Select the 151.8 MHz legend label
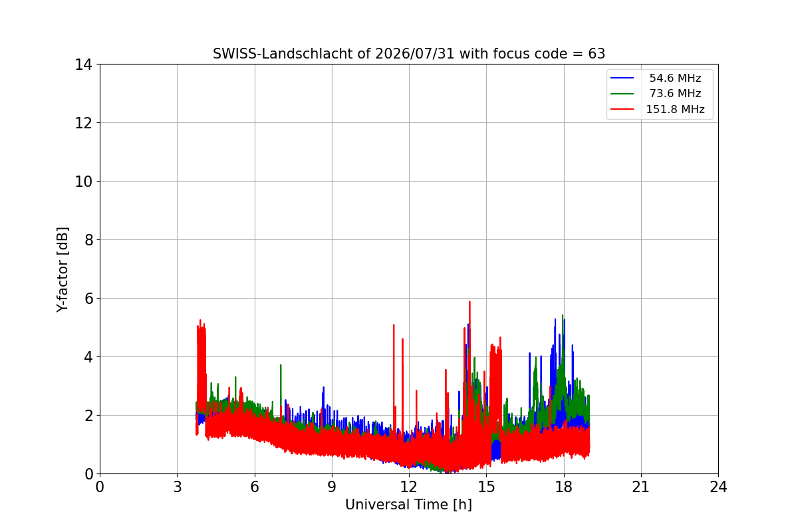This screenshot has height=532, width=798. (675, 110)
